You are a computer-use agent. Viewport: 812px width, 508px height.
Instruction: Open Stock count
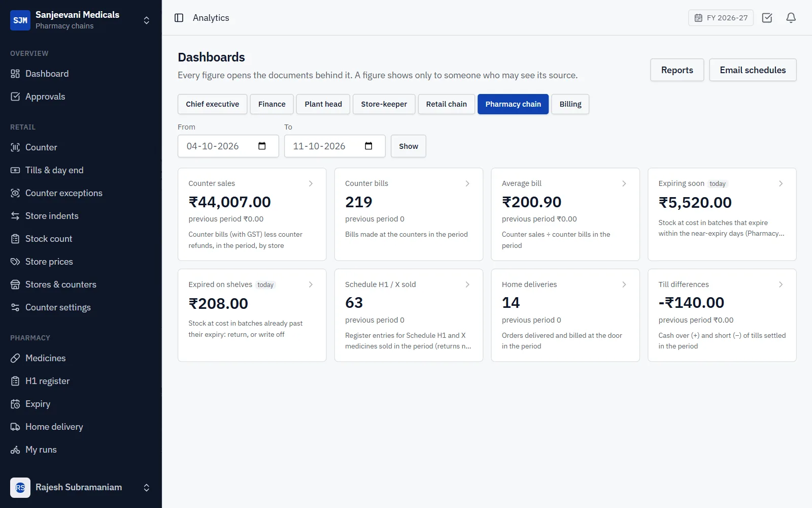click(81, 239)
